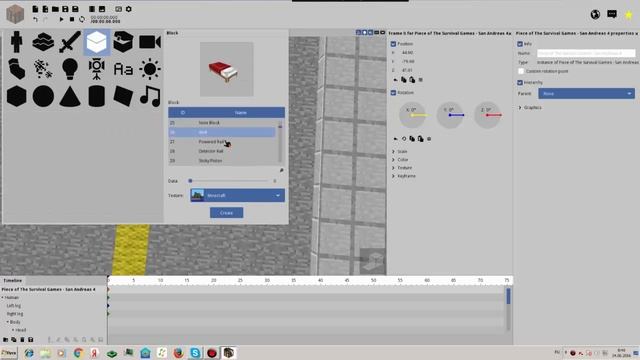
Task: Select the text (Aa) workbench icon
Action: click(x=123, y=69)
